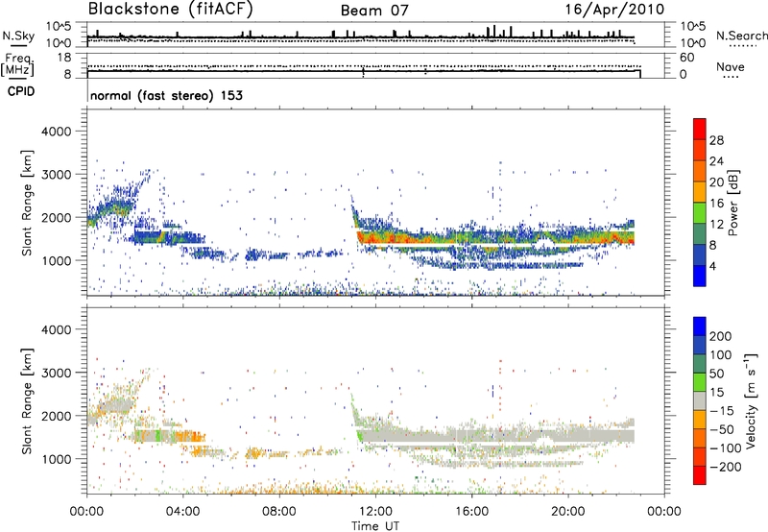Click the '60' Nave axis label
This screenshot has height=532, width=768.
[x=687, y=58]
